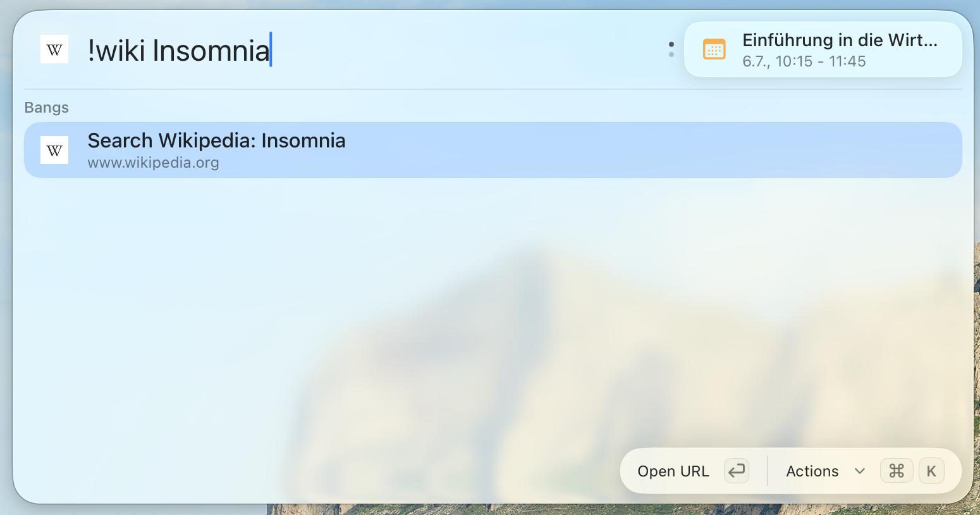This screenshot has width=980, height=515.
Task: Click the return key icon next to Open URL
Action: click(737, 471)
